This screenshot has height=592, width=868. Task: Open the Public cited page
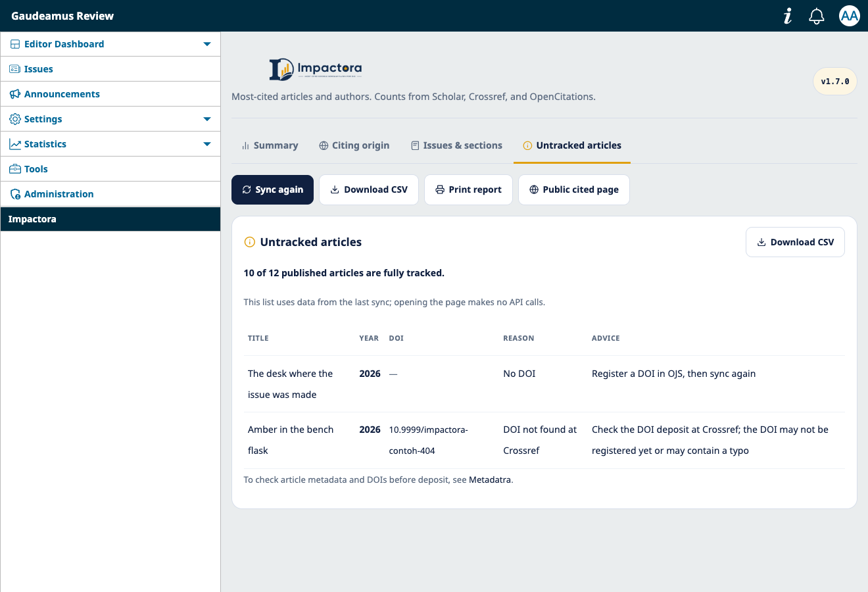(574, 189)
